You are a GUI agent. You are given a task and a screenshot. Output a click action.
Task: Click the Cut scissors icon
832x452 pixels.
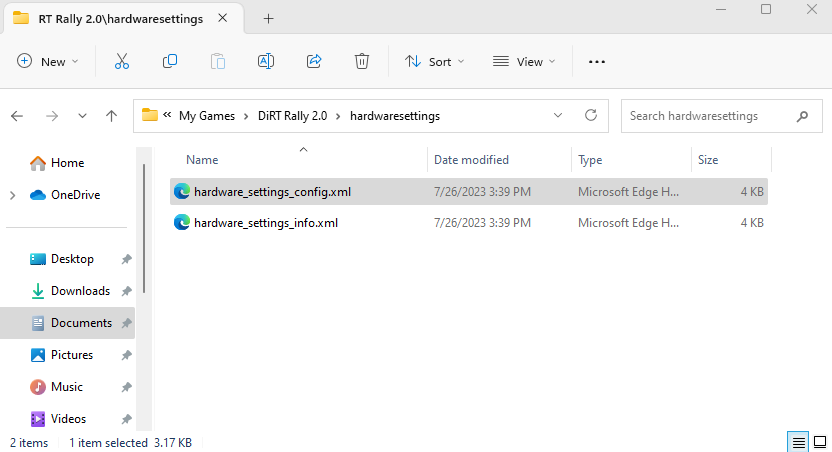[122, 61]
